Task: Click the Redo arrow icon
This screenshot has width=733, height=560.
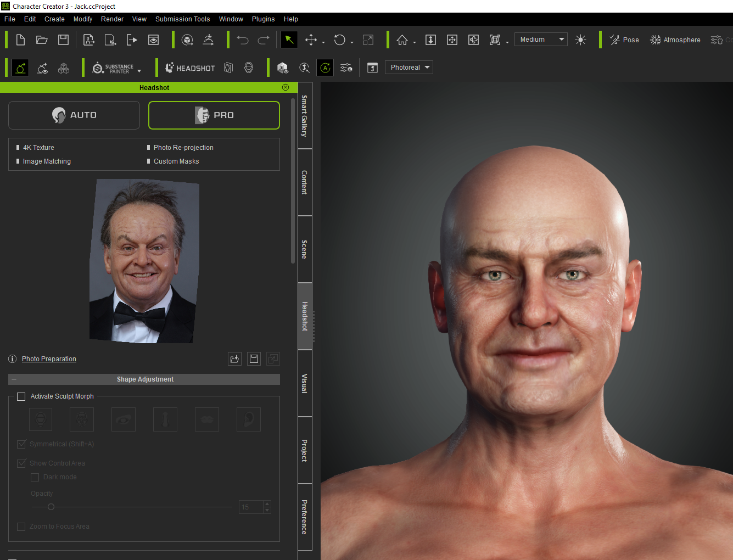Action: (264, 40)
